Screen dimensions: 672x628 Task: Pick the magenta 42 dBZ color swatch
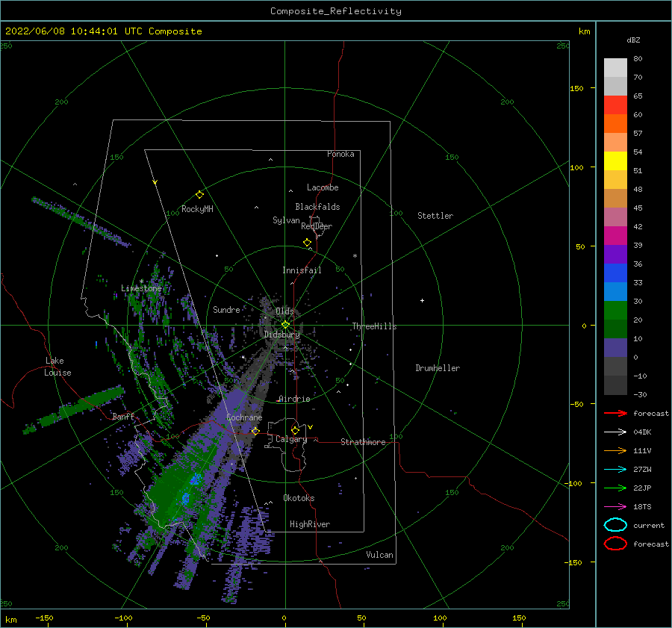[x=615, y=235]
